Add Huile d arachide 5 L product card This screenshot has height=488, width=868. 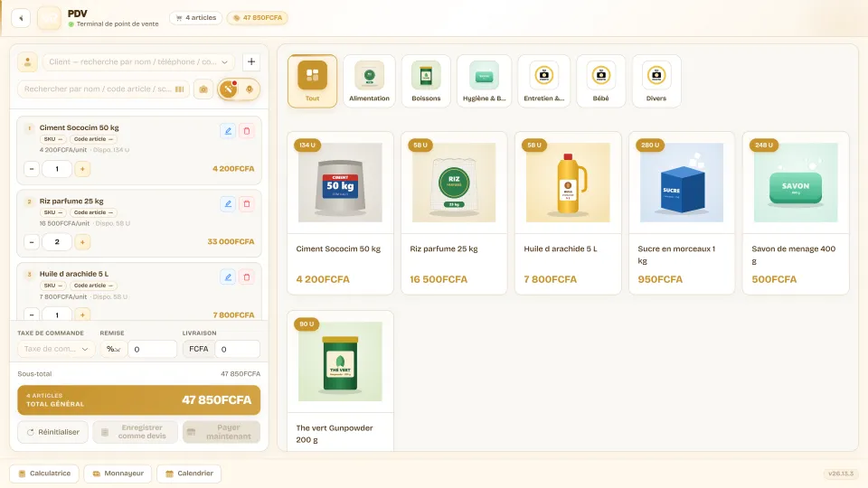tap(568, 213)
